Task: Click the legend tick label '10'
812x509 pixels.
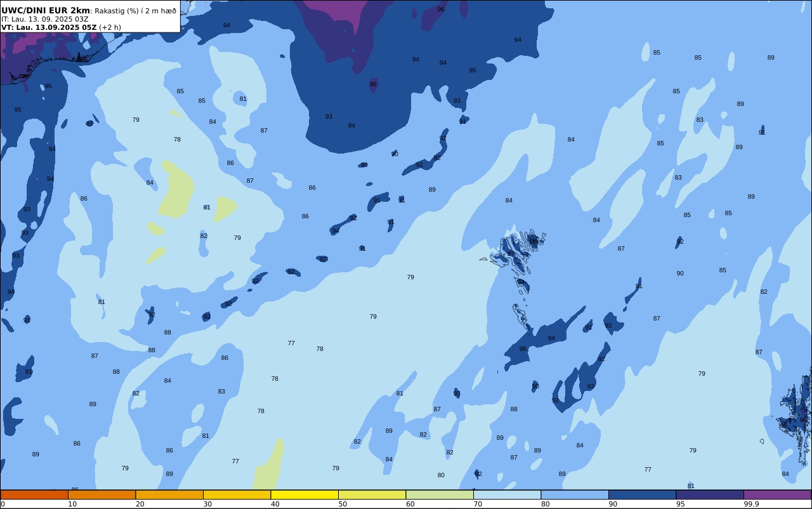Action: click(72, 504)
